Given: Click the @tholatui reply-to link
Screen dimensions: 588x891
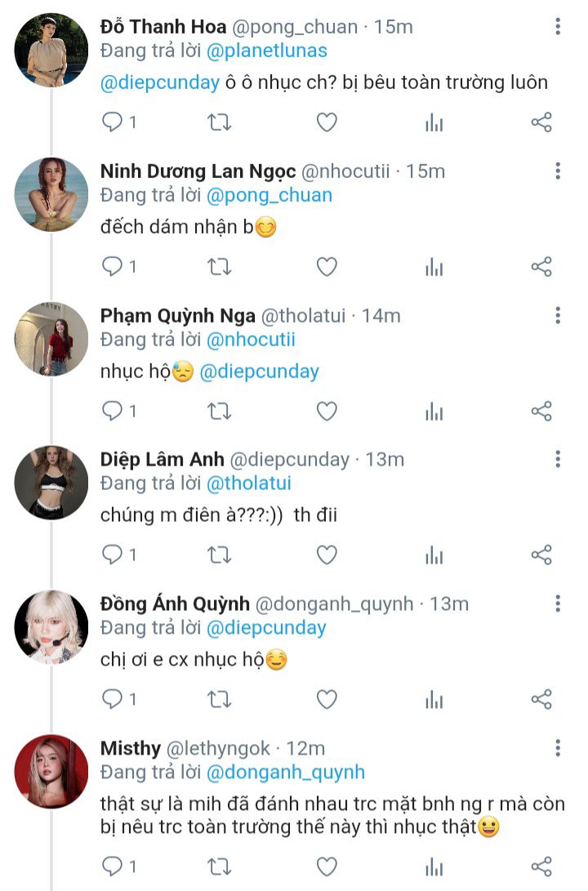Looking at the screenshot, I should (249, 483).
